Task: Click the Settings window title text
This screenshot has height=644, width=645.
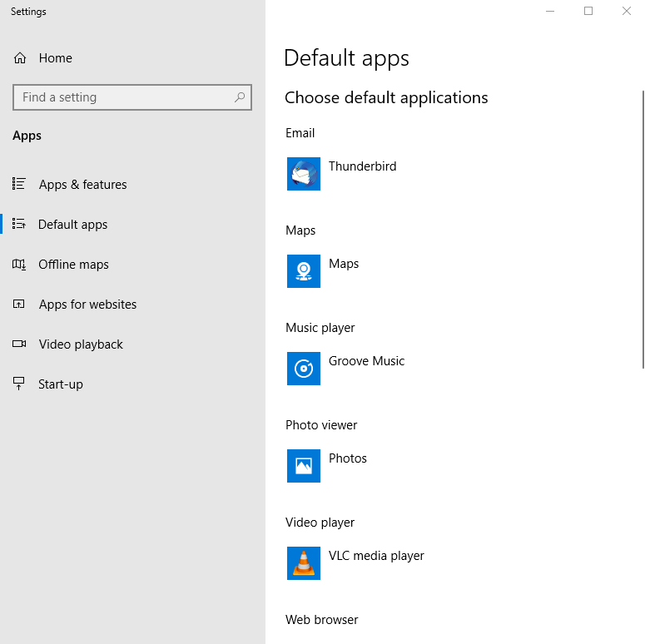Action: [28, 12]
